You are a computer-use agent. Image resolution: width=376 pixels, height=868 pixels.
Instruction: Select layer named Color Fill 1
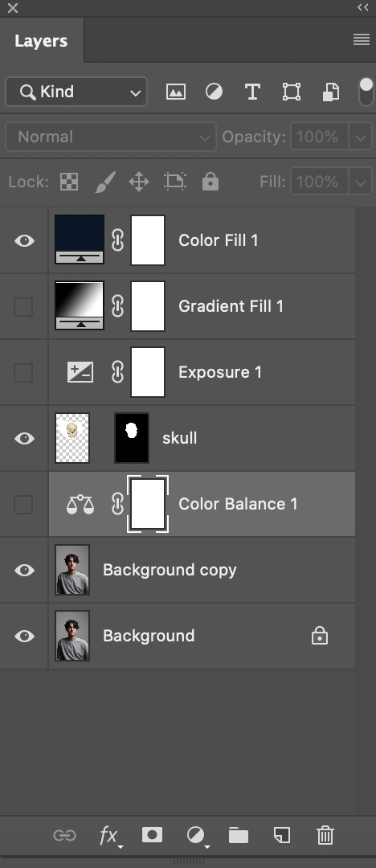(x=219, y=240)
